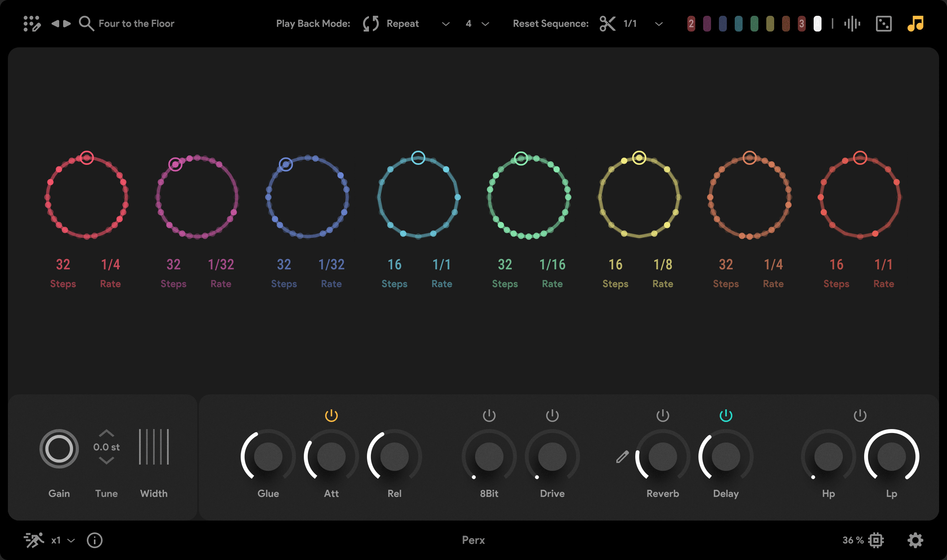
Task: Click the waveform visualizer icon
Action: pyautogui.click(x=852, y=24)
